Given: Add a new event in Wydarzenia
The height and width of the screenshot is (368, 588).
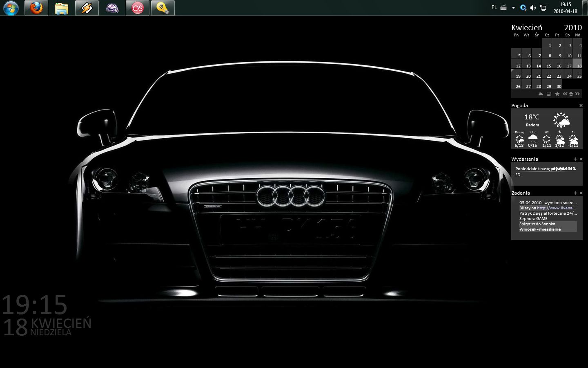Looking at the screenshot, I should tap(576, 159).
